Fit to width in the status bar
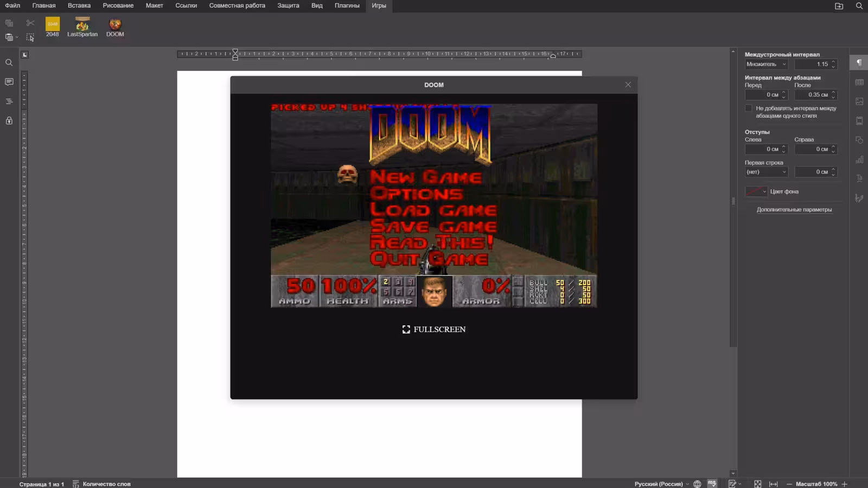Viewport: 868px width, 488px height. pos(774,484)
